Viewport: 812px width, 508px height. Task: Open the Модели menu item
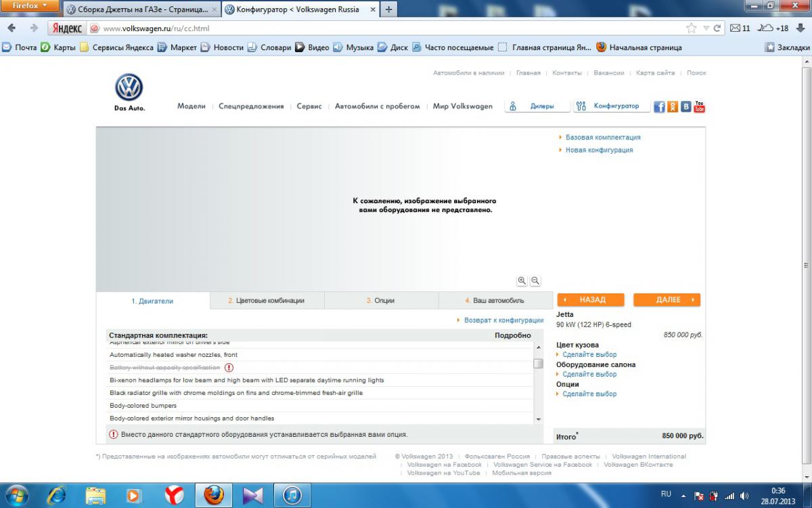pyautogui.click(x=191, y=106)
